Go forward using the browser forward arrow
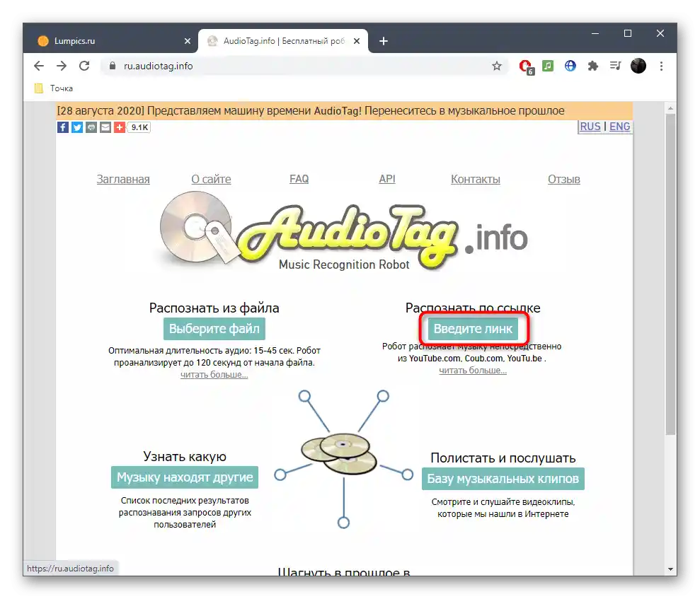 coord(62,66)
